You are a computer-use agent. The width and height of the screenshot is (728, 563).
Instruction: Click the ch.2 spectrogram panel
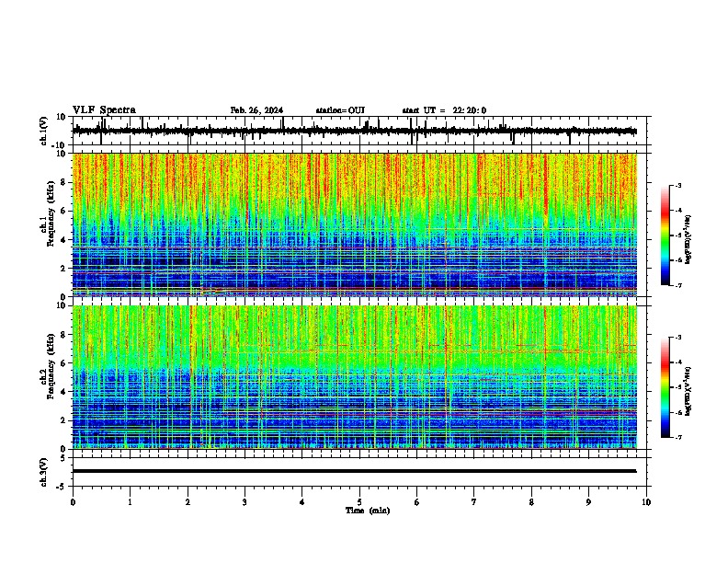[355, 377]
